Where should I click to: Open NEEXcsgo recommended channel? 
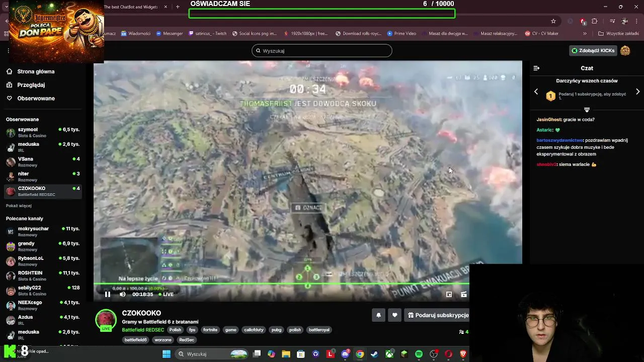[42, 305]
